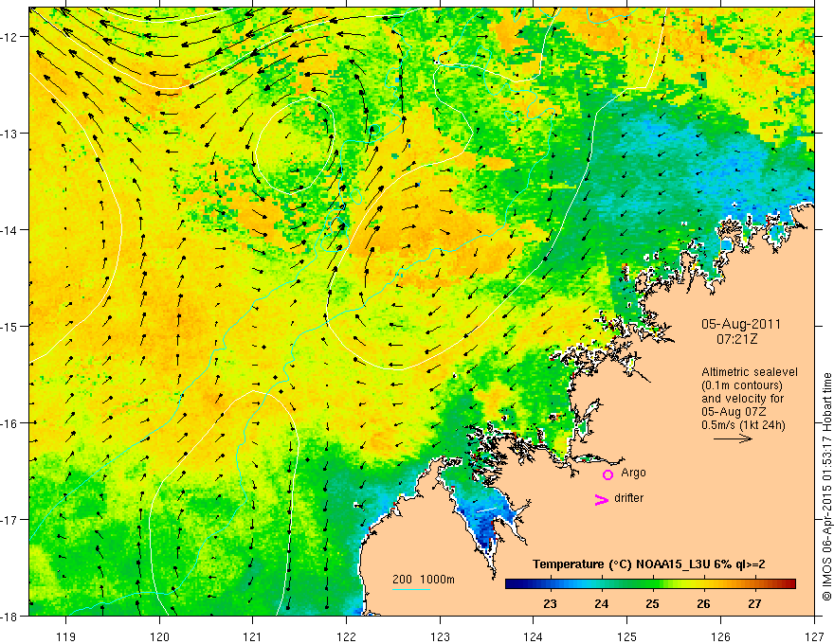Viewport: 834px width, 644px height.
Task: Click the 'drifter' legend label
Action: pyautogui.click(x=628, y=498)
